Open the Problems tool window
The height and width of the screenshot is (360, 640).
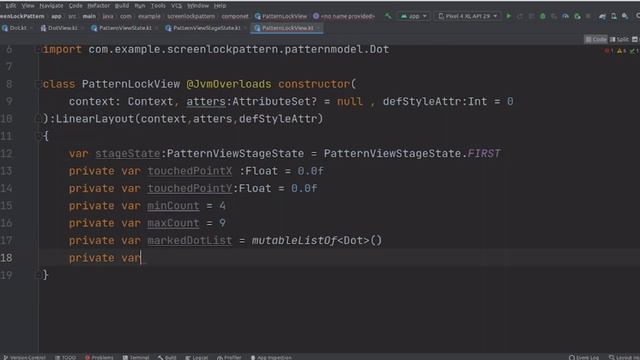[99, 357]
